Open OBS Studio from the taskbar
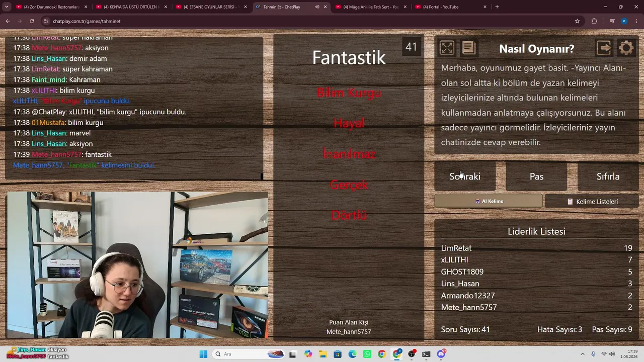 [412, 354]
